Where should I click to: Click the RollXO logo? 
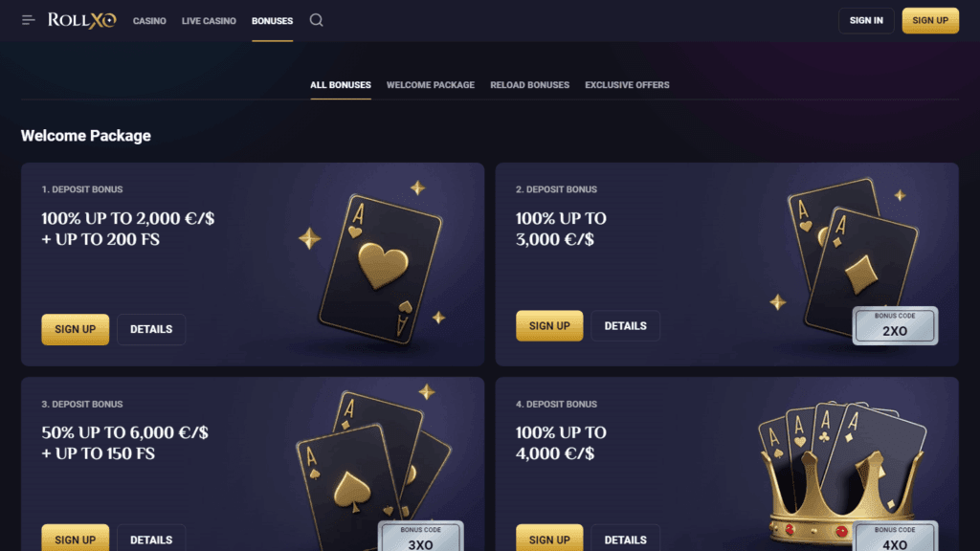(x=82, y=21)
